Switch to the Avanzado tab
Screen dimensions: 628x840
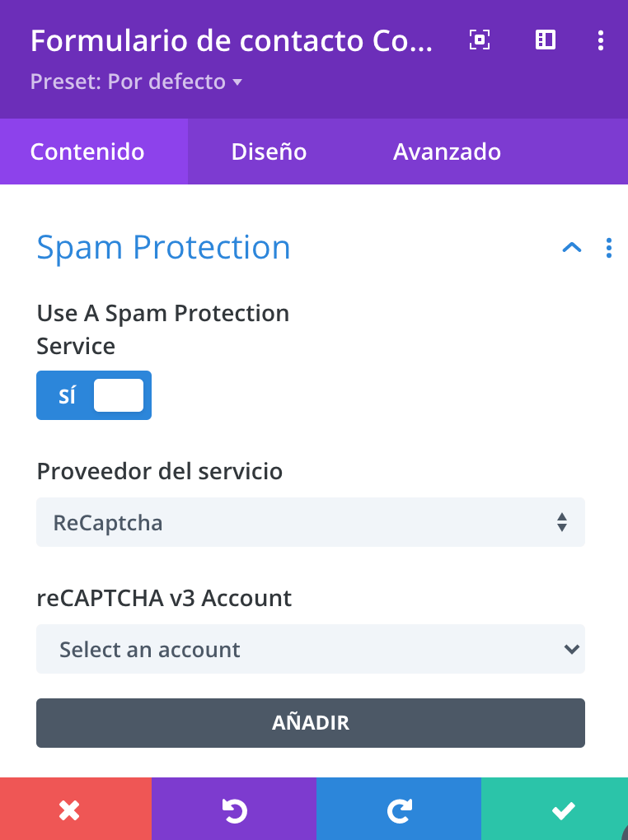(x=447, y=152)
